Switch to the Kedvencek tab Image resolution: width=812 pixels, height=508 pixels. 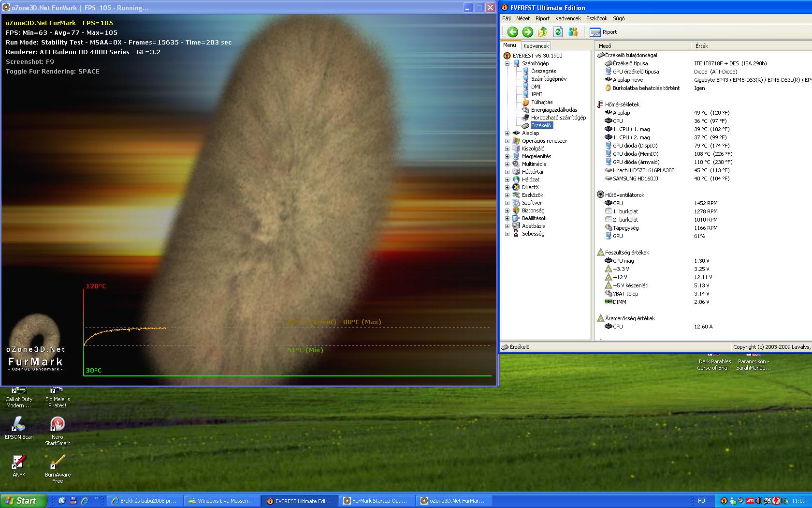coord(536,45)
